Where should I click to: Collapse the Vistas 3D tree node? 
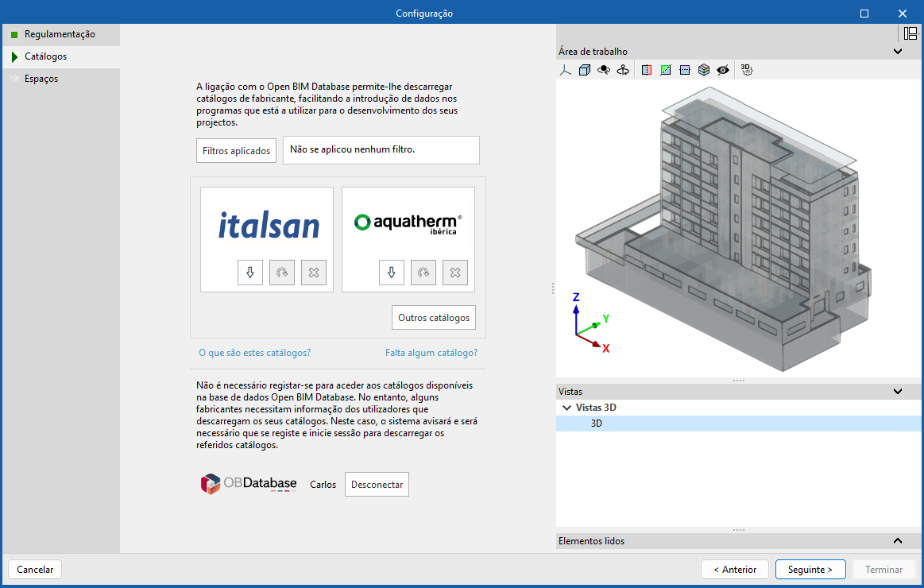coord(566,408)
